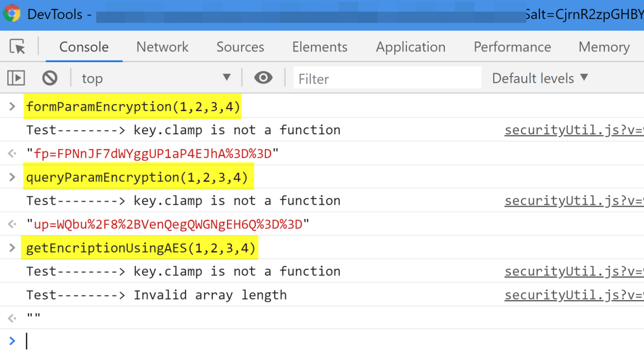Open securityUtil.js beside the Invalid array length error
This screenshot has width=644, height=351.
[x=570, y=294]
